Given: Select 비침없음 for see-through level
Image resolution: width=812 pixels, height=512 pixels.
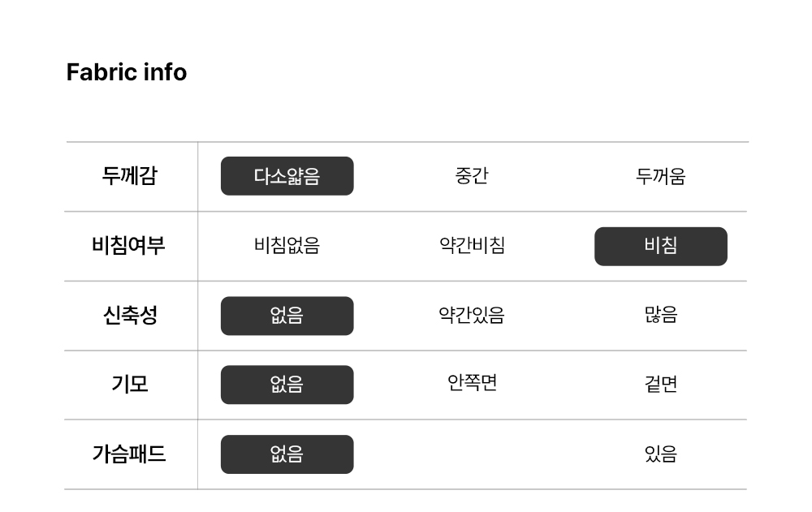Looking at the screenshot, I should (287, 245).
